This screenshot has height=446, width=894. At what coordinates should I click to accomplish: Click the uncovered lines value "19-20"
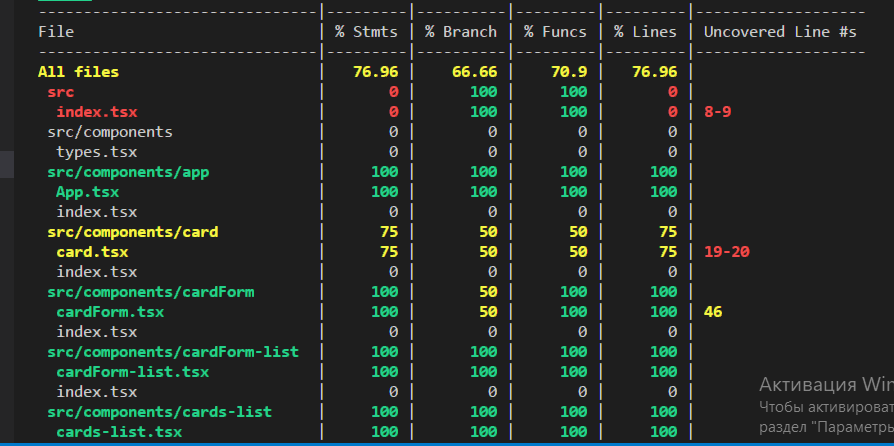(726, 252)
